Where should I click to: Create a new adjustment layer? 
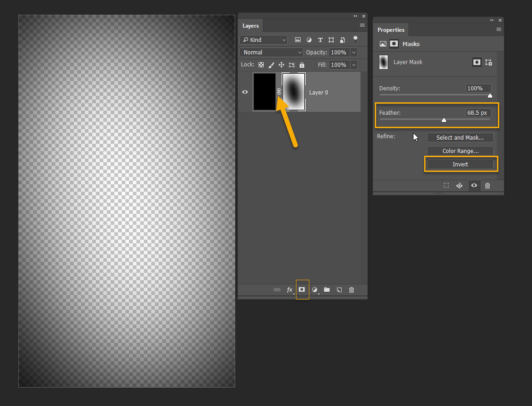tap(314, 289)
